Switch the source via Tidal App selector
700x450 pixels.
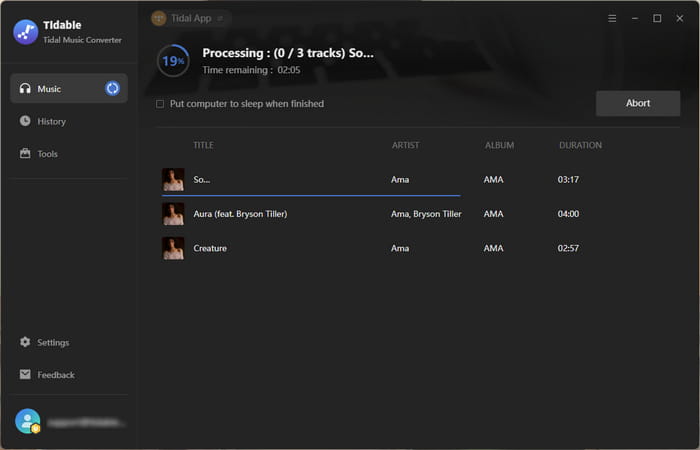click(x=190, y=18)
